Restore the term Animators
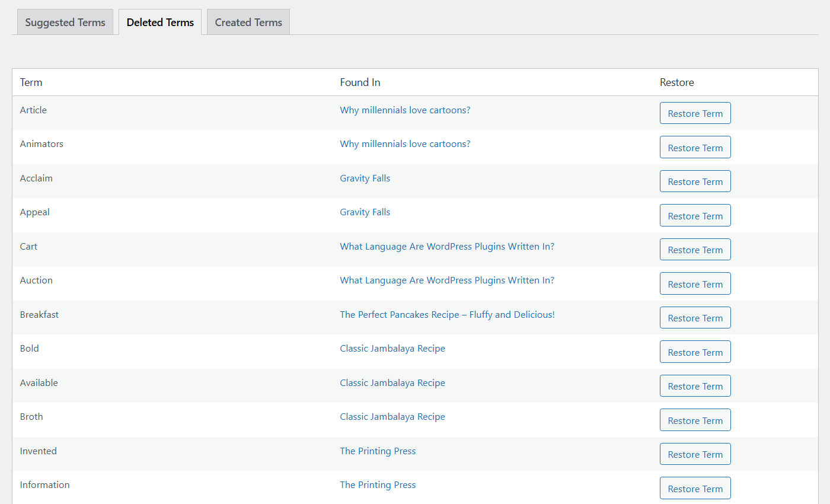The width and height of the screenshot is (830, 504). [695, 147]
